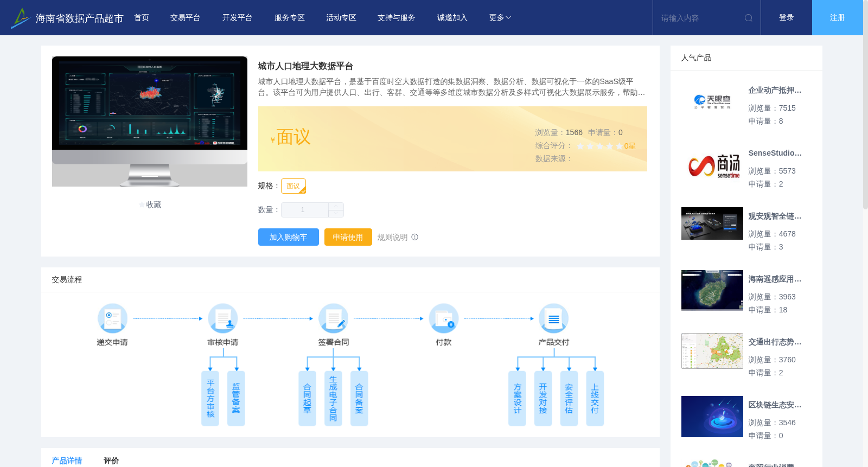Switch to the 评价 tab
This screenshot has height=467, width=868.
111,460
